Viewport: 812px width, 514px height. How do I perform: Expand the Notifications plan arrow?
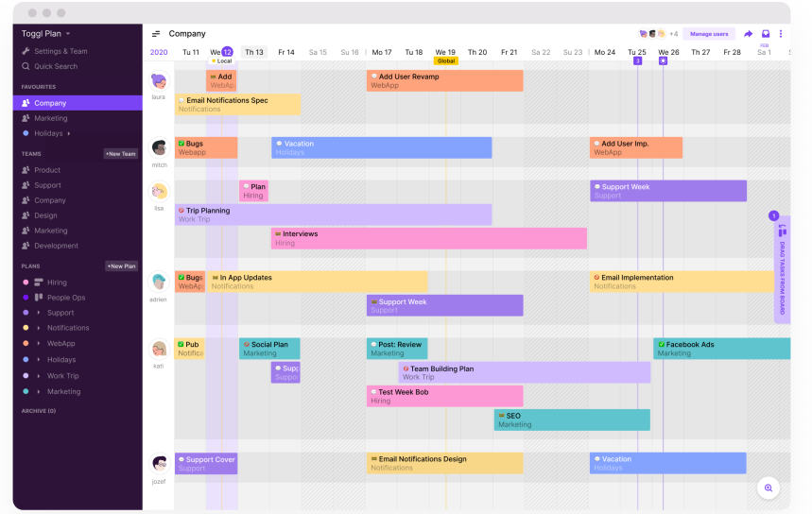[x=39, y=328]
